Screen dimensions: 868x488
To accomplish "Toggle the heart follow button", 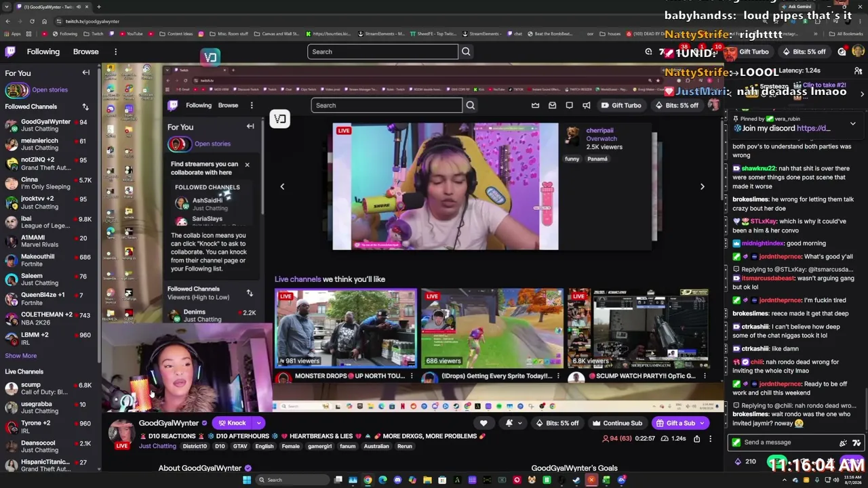I will coord(484,423).
